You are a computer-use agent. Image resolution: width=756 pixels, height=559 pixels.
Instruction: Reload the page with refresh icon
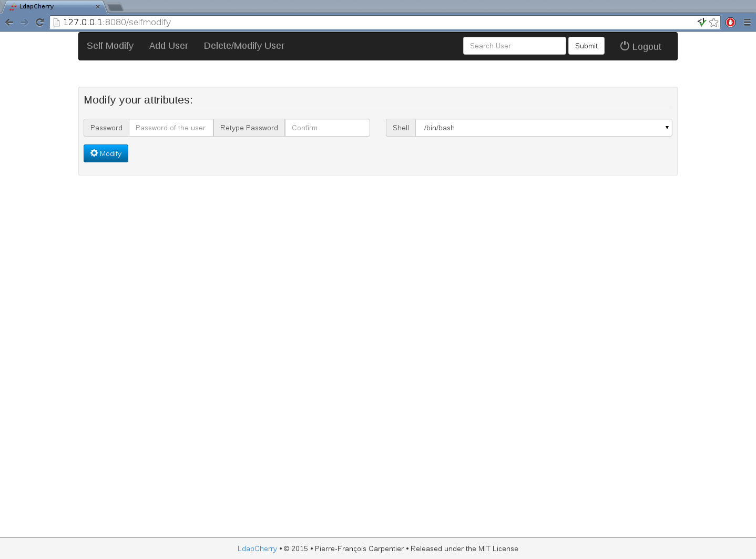click(39, 22)
